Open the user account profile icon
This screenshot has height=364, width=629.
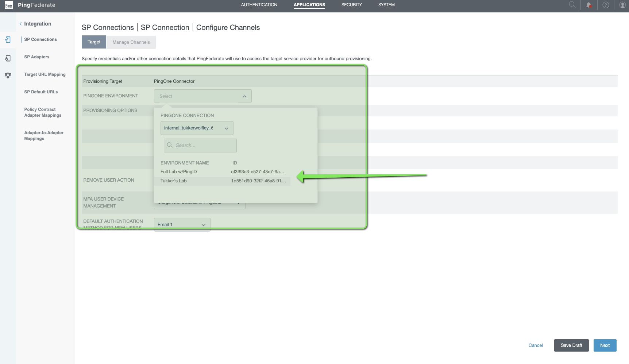[x=622, y=5]
